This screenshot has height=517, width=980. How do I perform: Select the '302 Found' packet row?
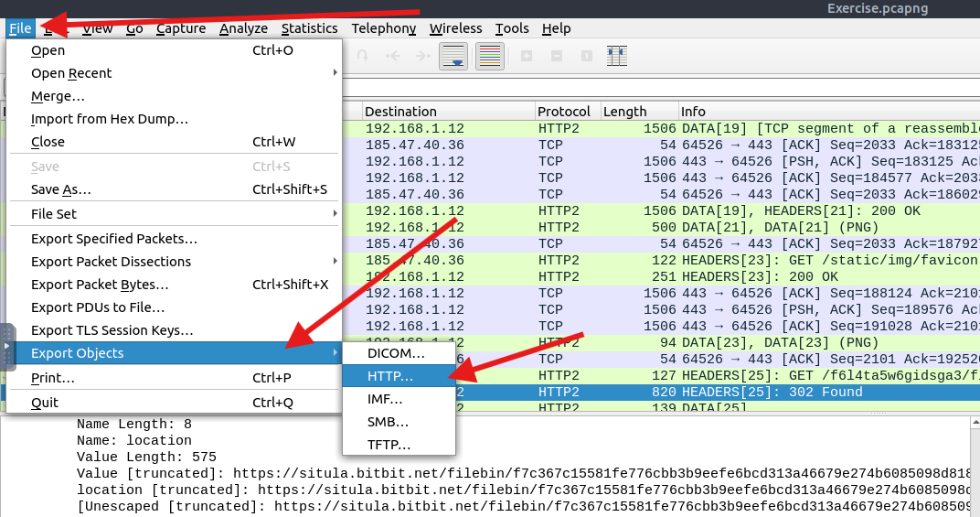(x=717, y=392)
